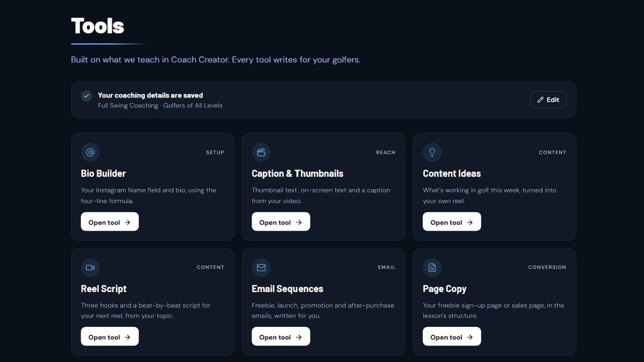Open the Page Copy tool
This screenshot has height=362, width=644.
pyautogui.click(x=452, y=337)
